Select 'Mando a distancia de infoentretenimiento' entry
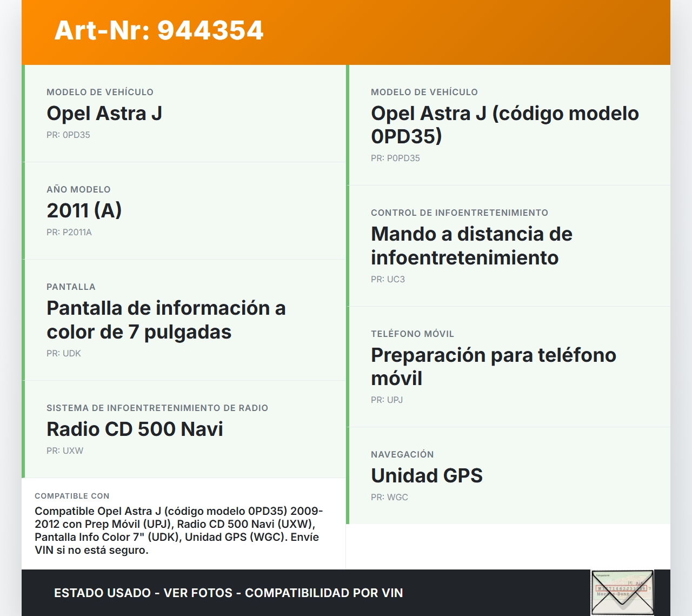 [471, 246]
